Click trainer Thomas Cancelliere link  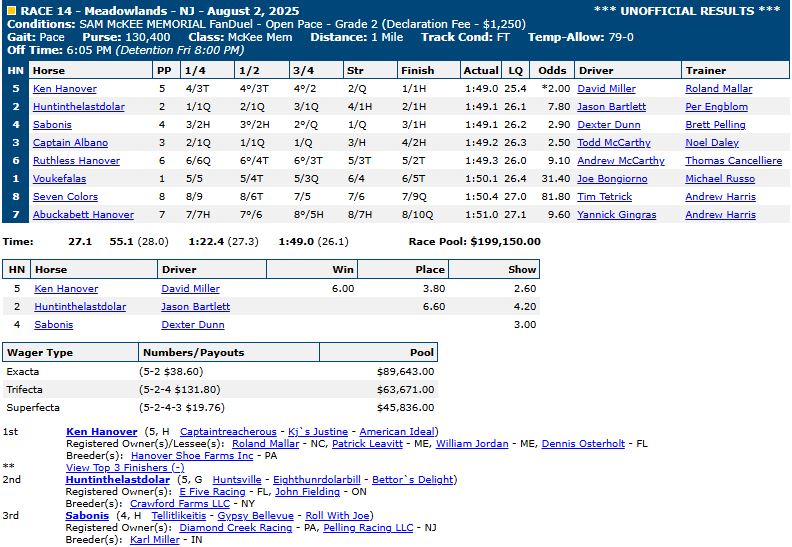click(733, 161)
